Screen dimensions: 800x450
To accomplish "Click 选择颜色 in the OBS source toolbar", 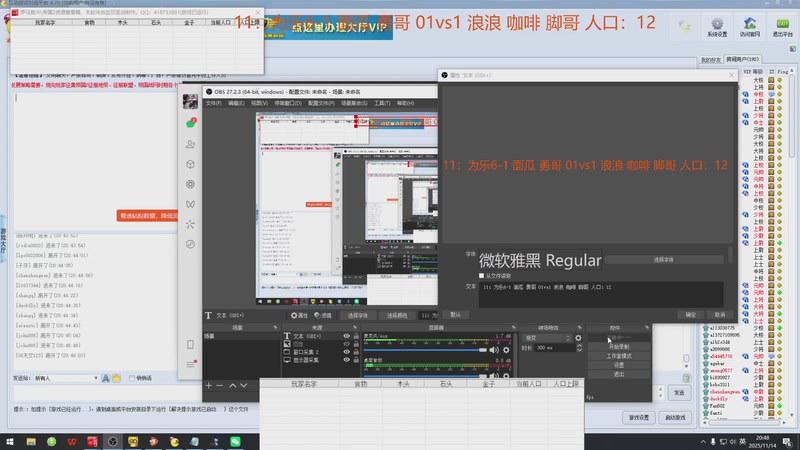I will (x=396, y=315).
